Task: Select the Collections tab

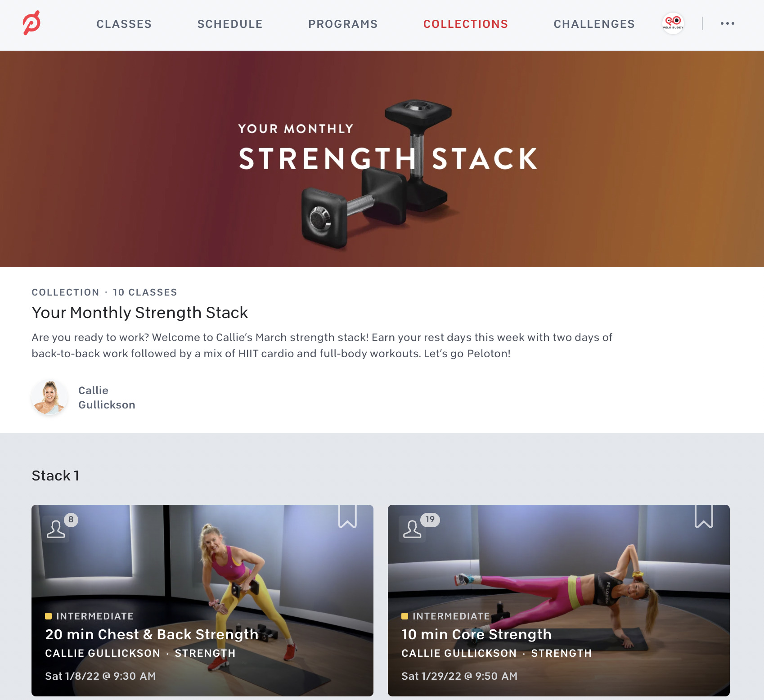Action: point(466,24)
